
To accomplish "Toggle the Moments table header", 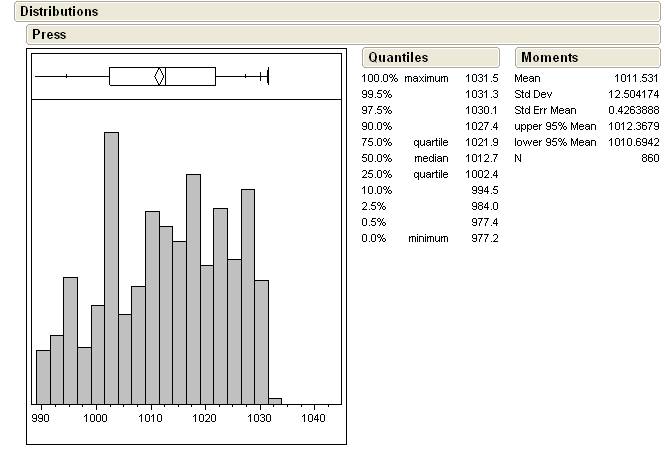I will click(549, 58).
